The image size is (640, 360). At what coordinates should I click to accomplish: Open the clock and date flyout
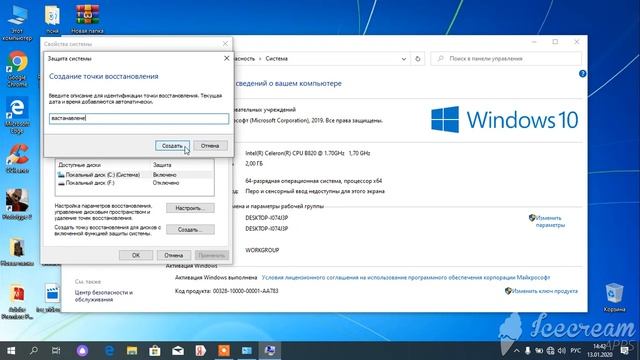599,351
